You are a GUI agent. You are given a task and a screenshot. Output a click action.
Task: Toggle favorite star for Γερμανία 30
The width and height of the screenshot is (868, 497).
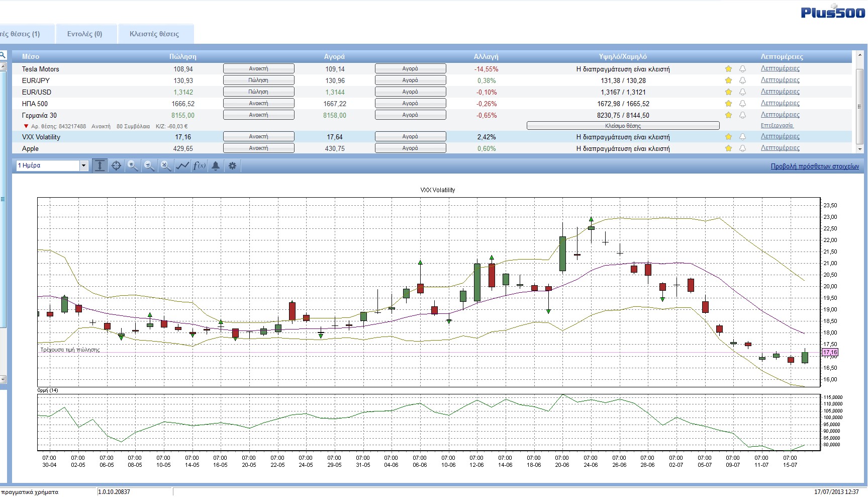click(x=728, y=115)
